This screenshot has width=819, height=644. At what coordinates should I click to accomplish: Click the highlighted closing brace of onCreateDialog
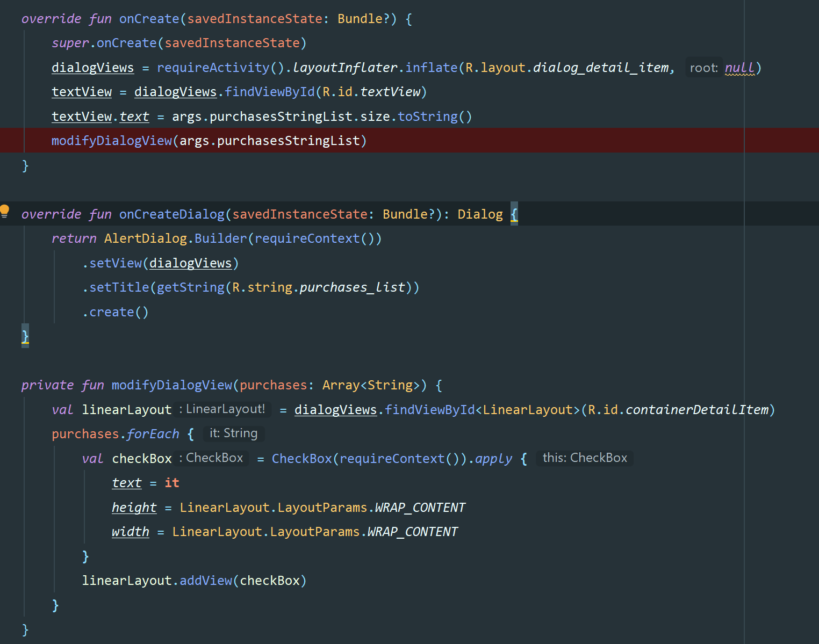25,336
